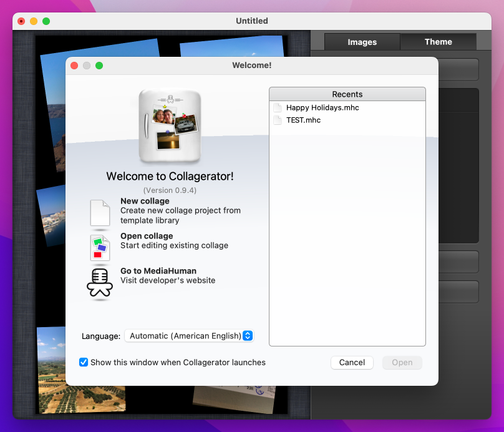Open the Language dropdown menu

189,336
